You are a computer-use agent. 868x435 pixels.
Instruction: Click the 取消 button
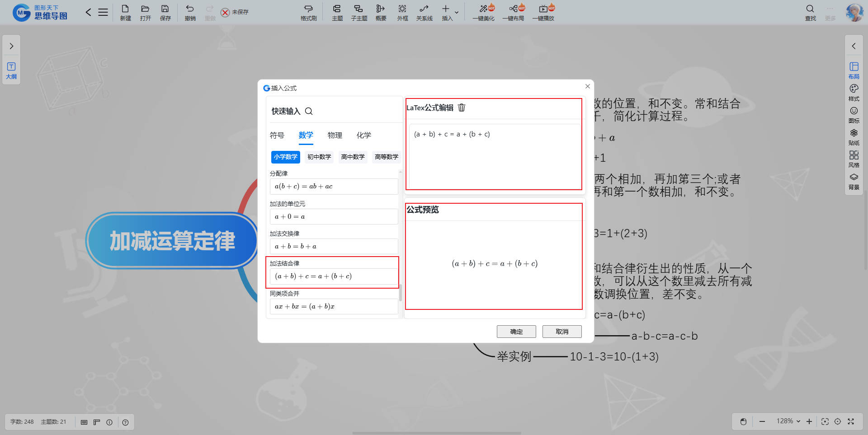pyautogui.click(x=562, y=332)
